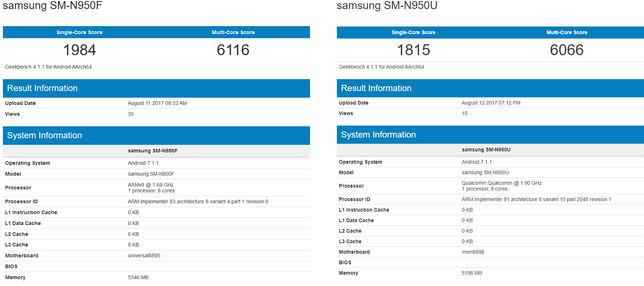The width and height of the screenshot is (644, 286).
Task: Click '1 processor, 8 cores' under Qualcomm
Action: pyautogui.click(x=484, y=189)
